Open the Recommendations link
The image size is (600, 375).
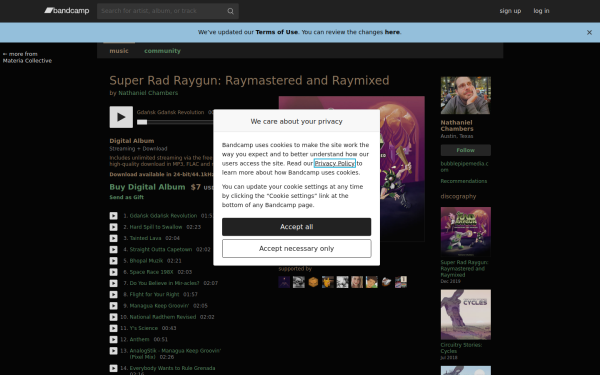pos(464,181)
